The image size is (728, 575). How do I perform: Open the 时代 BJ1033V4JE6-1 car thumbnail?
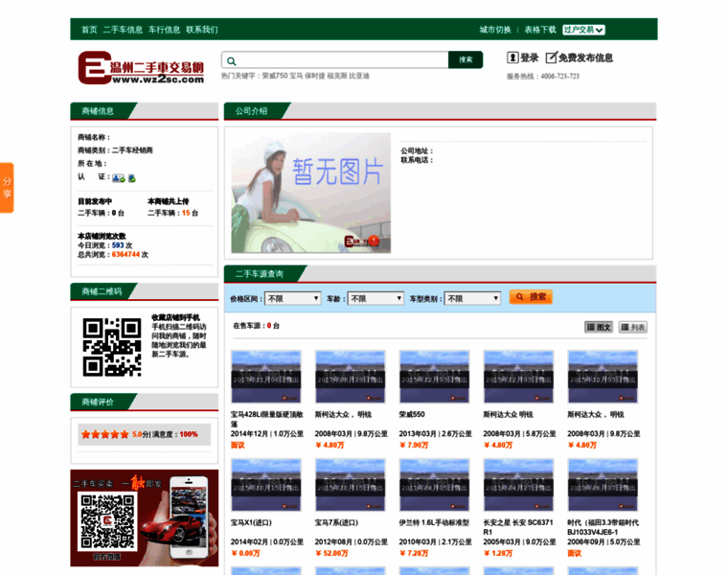click(603, 485)
